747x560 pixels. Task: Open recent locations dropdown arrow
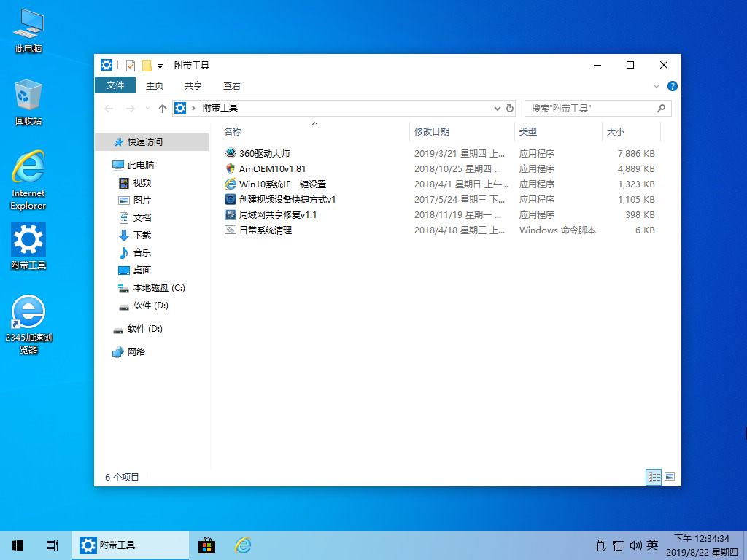[147, 109]
